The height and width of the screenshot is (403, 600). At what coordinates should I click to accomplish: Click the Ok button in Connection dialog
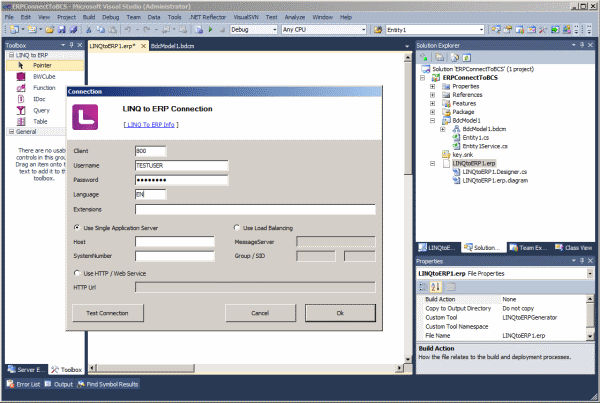340,313
